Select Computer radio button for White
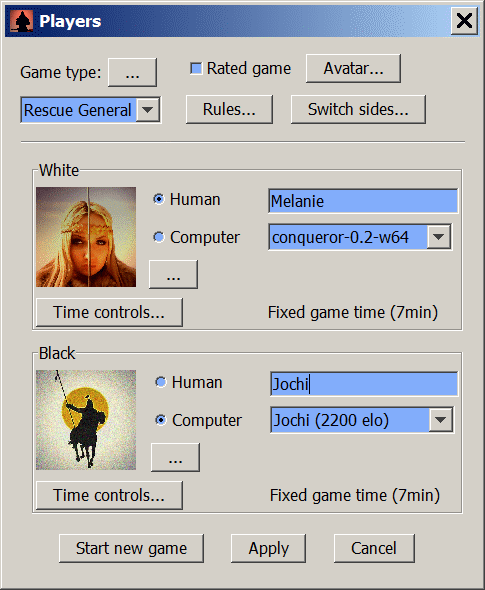The height and width of the screenshot is (590, 485). [x=159, y=237]
